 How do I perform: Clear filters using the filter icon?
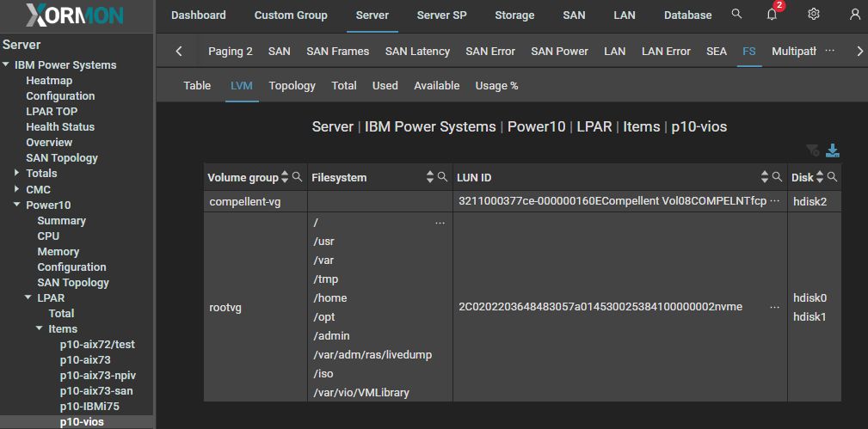click(813, 150)
